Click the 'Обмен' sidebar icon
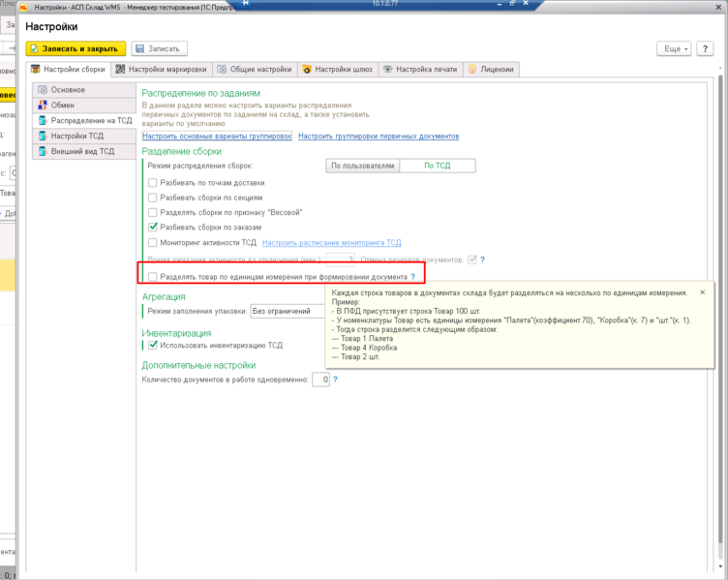This screenshot has height=580, width=728. 43,105
